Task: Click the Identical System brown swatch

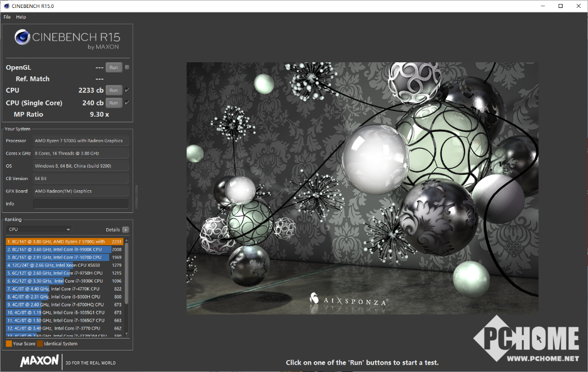Action: 40,344
